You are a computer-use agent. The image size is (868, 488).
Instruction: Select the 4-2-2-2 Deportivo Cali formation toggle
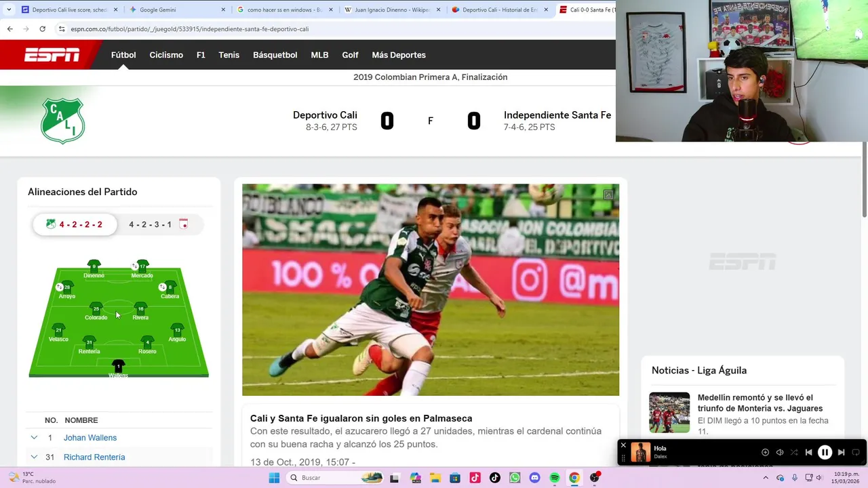click(75, 224)
